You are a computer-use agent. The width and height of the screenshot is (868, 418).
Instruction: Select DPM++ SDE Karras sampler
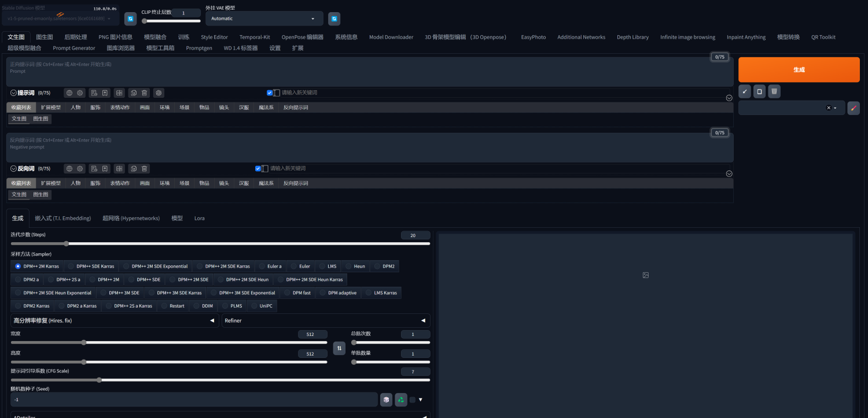pos(91,267)
